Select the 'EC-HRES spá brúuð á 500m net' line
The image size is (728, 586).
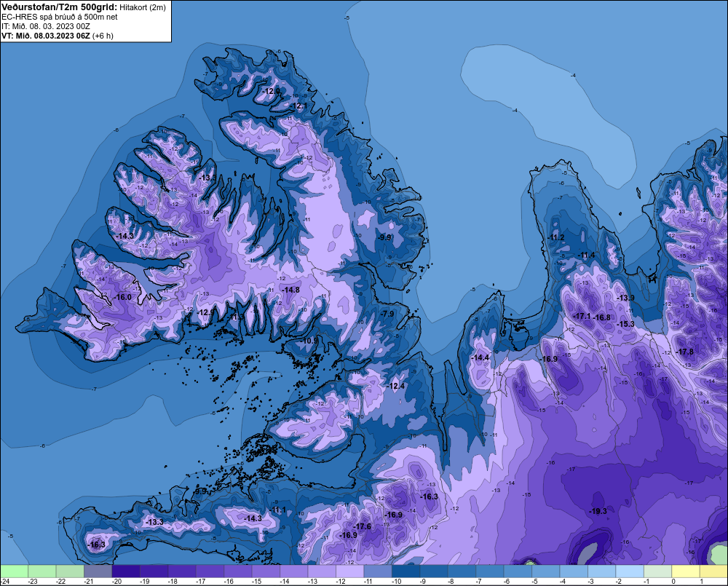pyautogui.click(x=60, y=17)
